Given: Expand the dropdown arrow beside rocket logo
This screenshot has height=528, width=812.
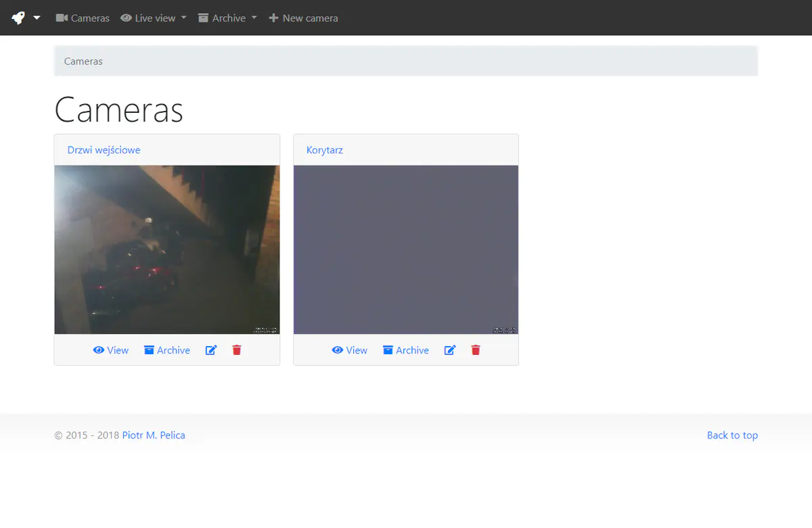Looking at the screenshot, I should coord(37,18).
